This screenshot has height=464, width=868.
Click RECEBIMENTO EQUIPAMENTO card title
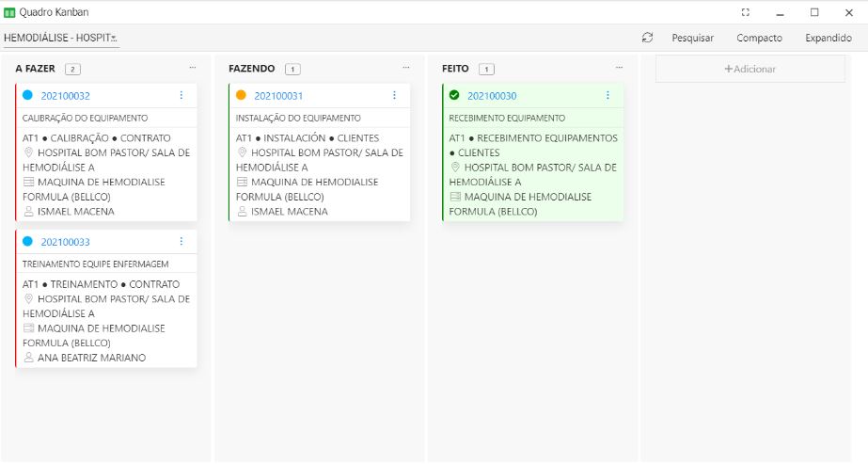point(507,118)
